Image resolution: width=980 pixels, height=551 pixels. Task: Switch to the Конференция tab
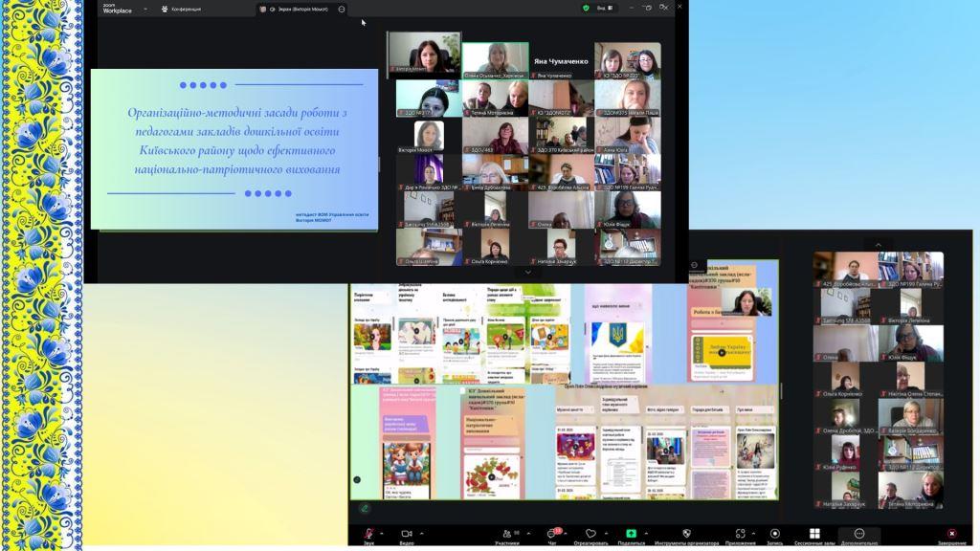tap(180, 9)
